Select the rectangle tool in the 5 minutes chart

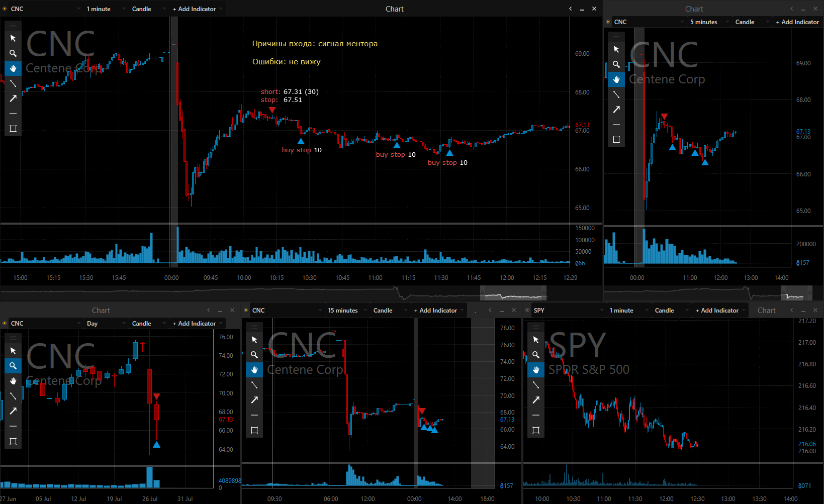point(616,140)
